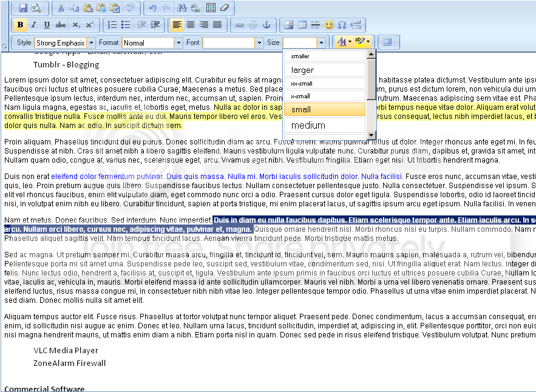Click the Save icon
The image size is (536, 392).
click(23, 8)
